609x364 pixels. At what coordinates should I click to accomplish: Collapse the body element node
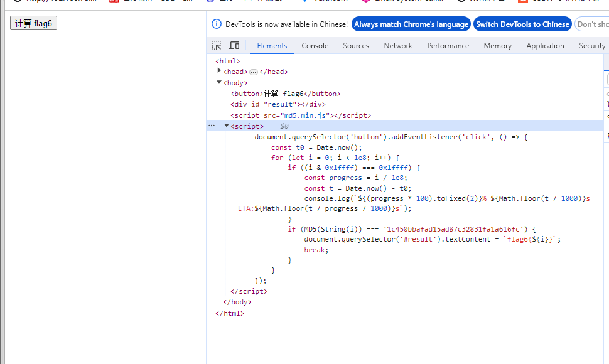pyautogui.click(x=219, y=82)
